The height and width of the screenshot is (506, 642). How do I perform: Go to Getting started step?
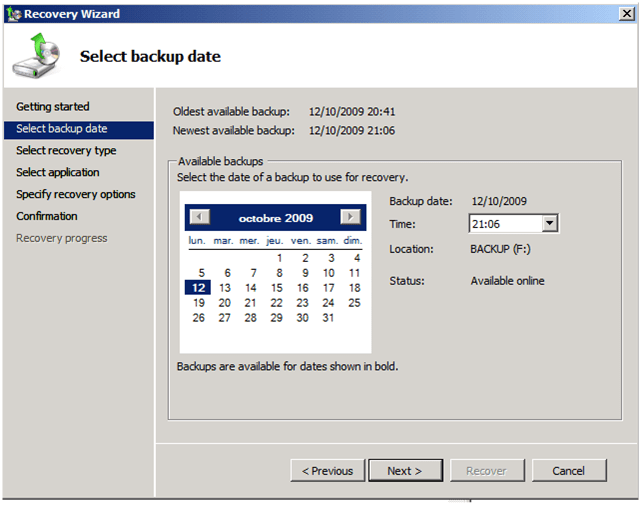tap(53, 107)
